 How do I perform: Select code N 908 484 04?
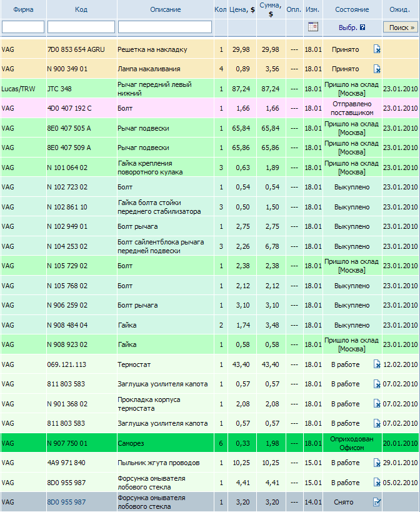[x=67, y=325]
